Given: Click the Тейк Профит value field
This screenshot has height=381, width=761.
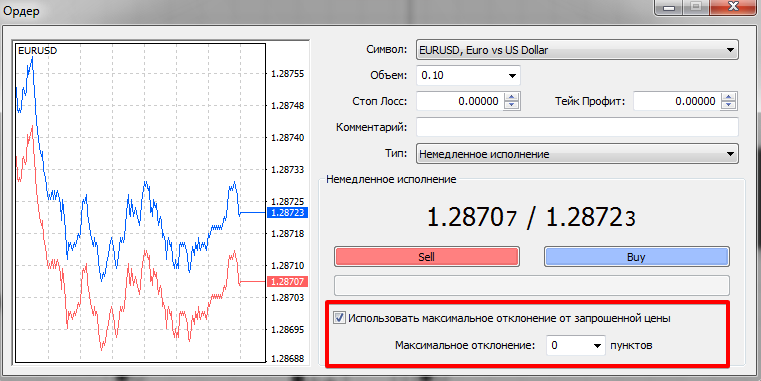Looking at the screenshot, I should 677,101.
